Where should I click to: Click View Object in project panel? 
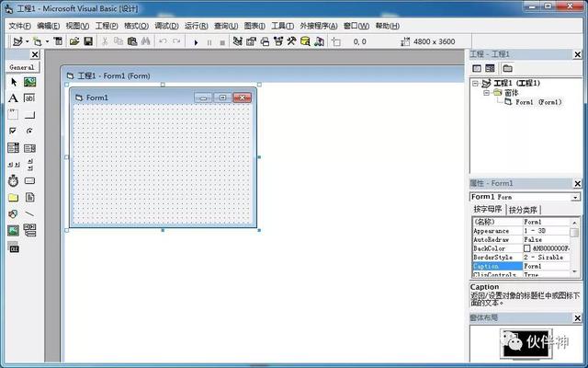(490, 68)
